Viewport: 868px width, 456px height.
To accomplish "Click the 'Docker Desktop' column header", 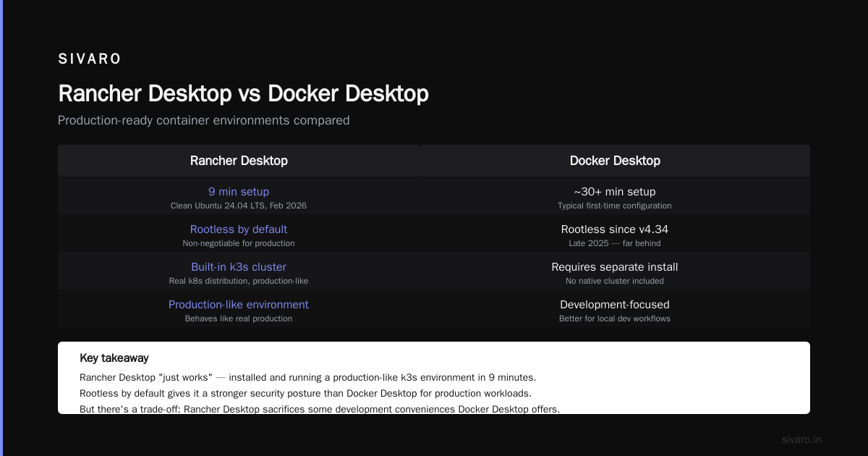I will (x=615, y=161).
